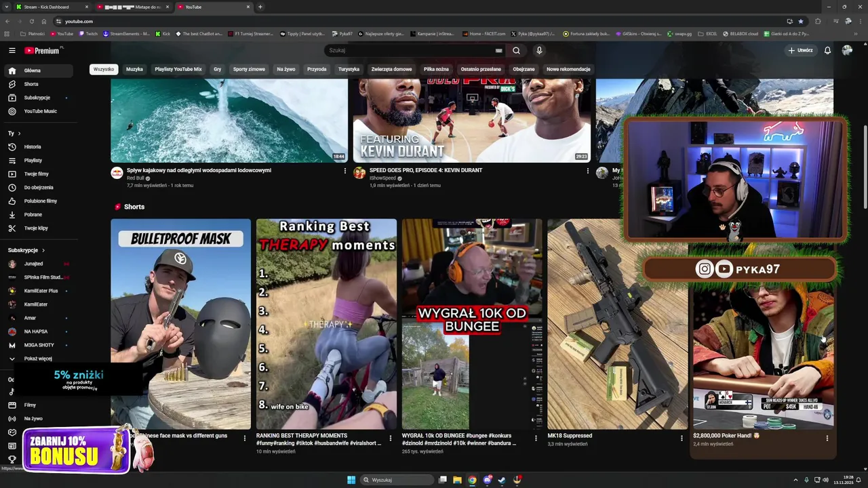Start voice search with microphone icon
The width and height of the screenshot is (868, 488).
pos(539,50)
